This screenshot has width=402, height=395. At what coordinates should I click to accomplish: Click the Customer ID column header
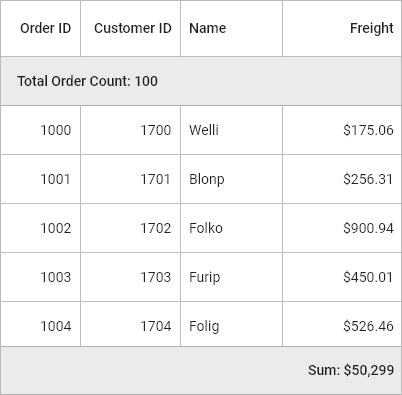click(x=131, y=28)
